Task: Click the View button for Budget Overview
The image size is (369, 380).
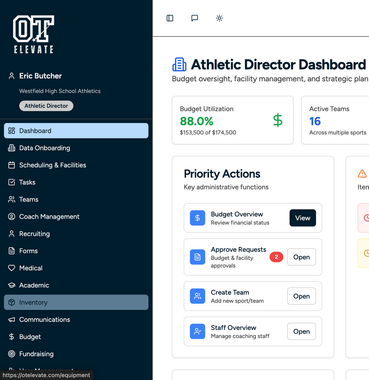Action: click(x=302, y=218)
